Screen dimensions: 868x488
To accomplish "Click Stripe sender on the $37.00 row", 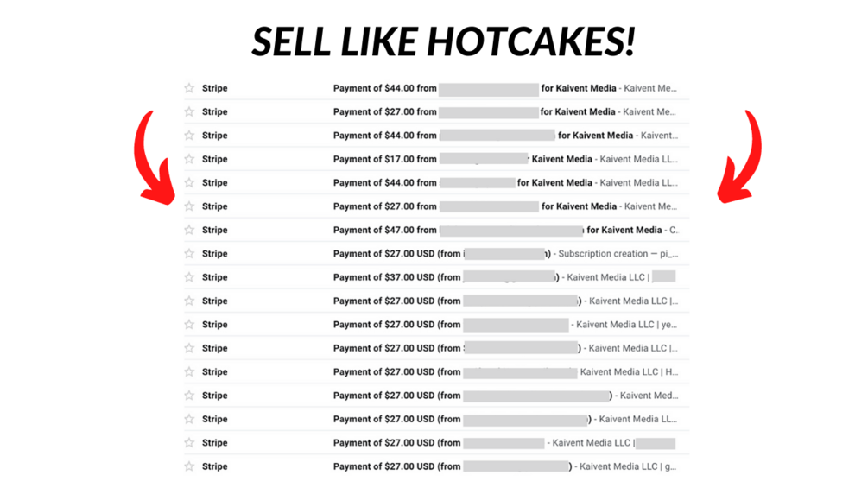I will click(x=214, y=277).
